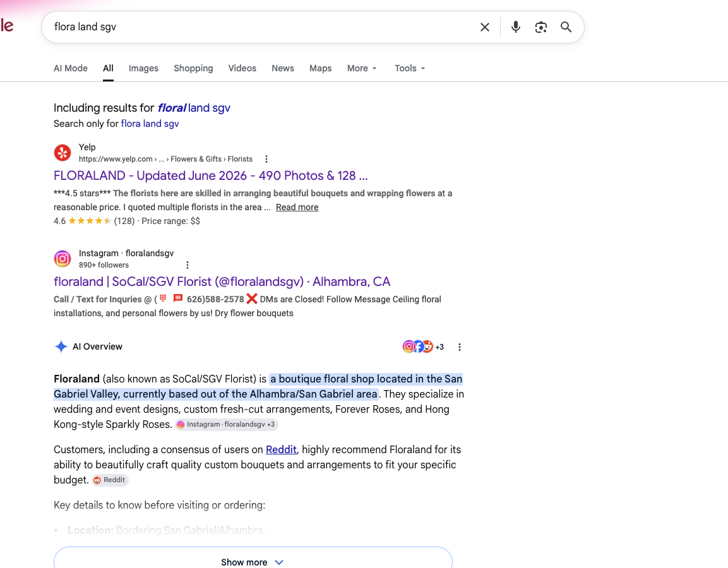Click the Reddit link in AI Overview
This screenshot has height=568, width=728.
(281, 449)
